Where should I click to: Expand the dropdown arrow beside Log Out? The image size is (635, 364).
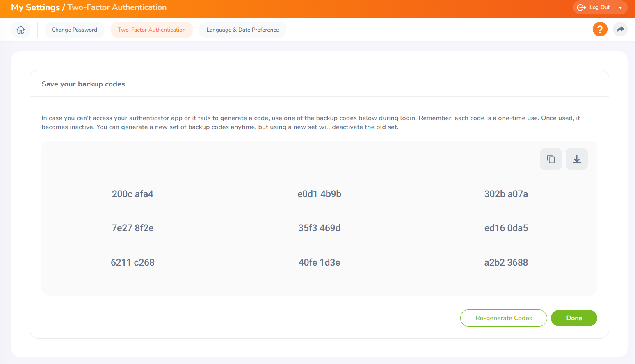tap(620, 7)
